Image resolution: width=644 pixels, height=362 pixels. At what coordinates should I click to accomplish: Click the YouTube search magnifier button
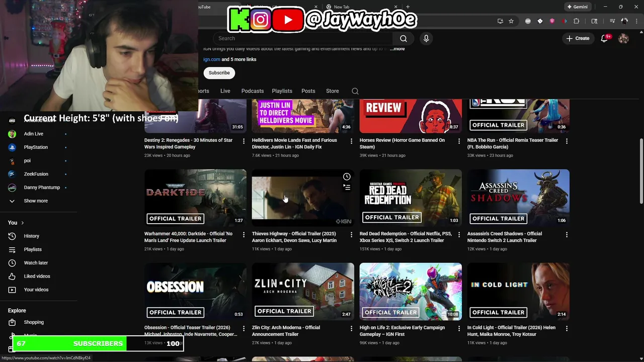point(404,38)
